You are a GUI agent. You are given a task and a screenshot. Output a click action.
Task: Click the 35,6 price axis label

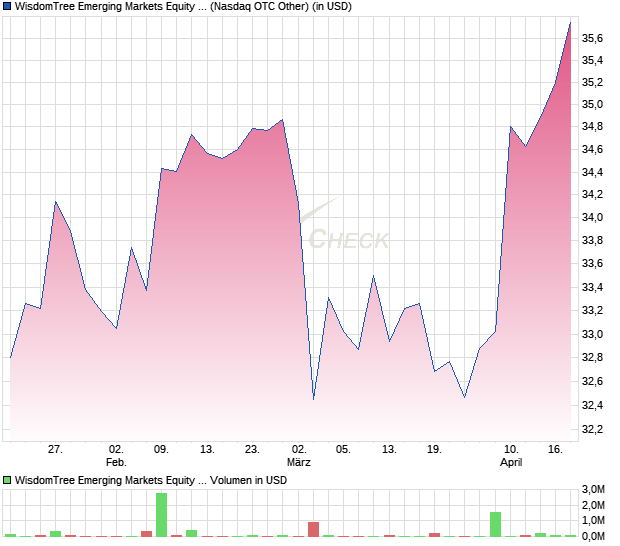click(592, 38)
